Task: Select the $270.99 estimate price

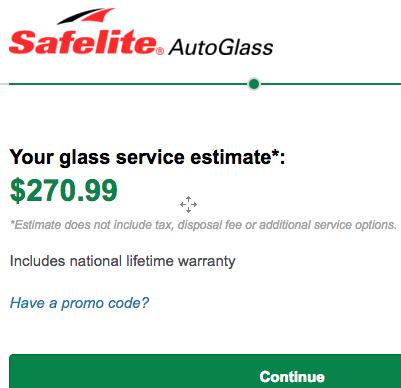Action: 64,190
